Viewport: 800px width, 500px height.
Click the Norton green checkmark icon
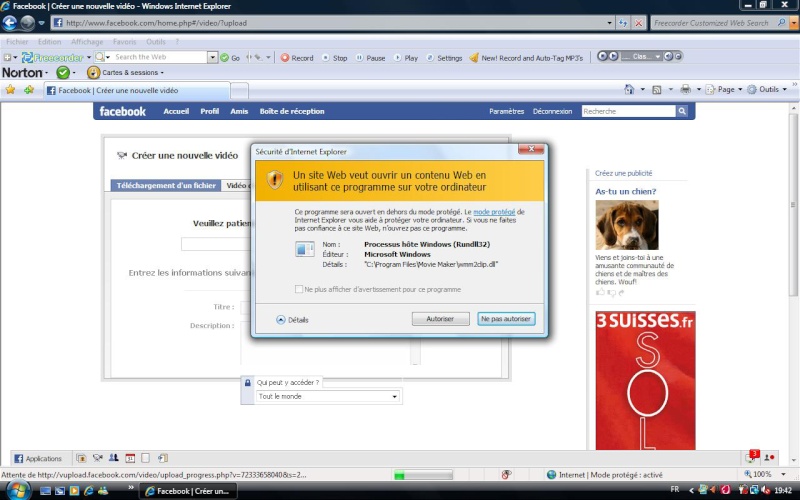point(63,72)
